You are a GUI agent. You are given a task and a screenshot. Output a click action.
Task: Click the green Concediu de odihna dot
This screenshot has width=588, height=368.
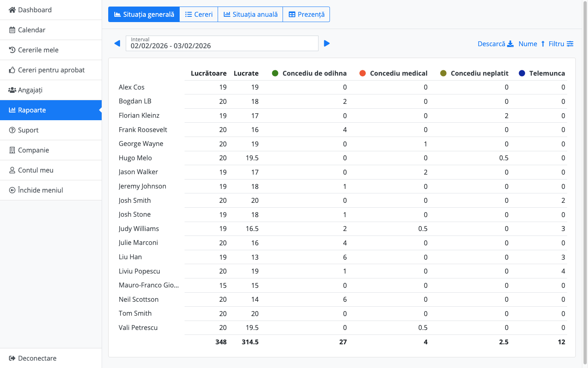pos(275,73)
